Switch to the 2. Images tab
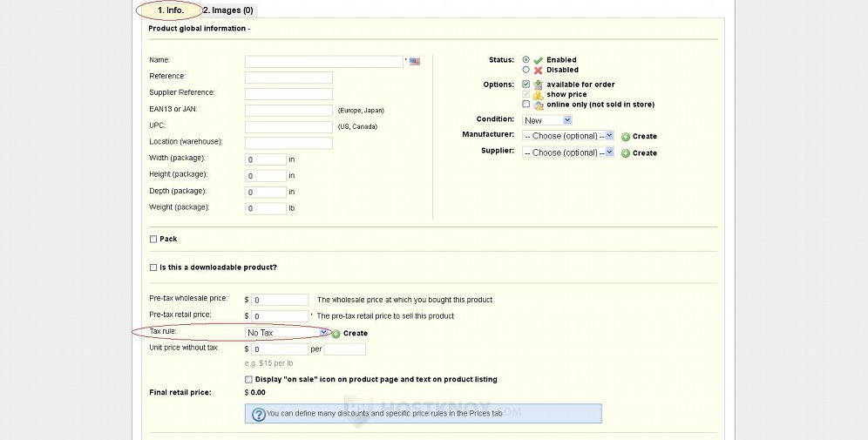Image resolution: width=868 pixels, height=440 pixels. (x=227, y=10)
